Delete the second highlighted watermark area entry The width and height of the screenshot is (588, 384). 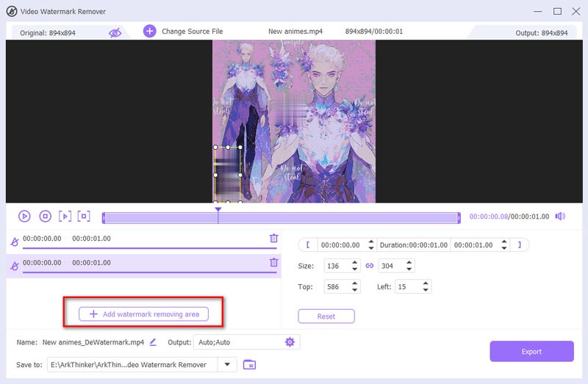(x=273, y=262)
